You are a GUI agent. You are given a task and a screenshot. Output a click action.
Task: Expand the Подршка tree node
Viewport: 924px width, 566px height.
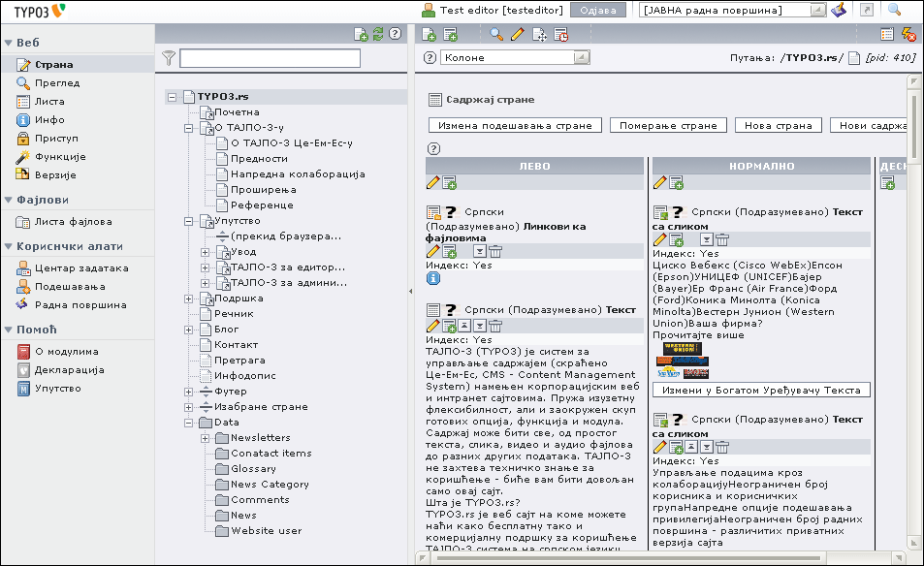(x=188, y=299)
